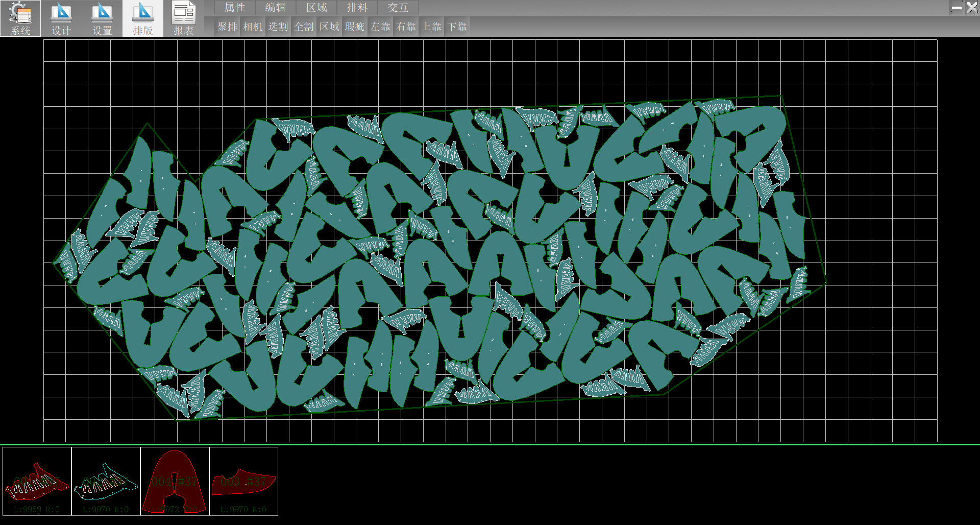Select the 001_#37 part thumbnail

(x=37, y=481)
